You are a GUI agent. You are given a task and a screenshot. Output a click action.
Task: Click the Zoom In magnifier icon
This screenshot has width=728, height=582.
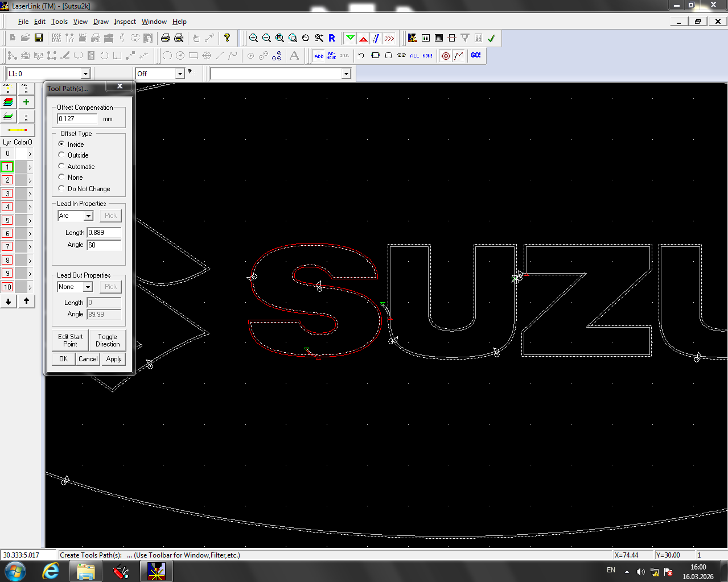click(x=254, y=38)
